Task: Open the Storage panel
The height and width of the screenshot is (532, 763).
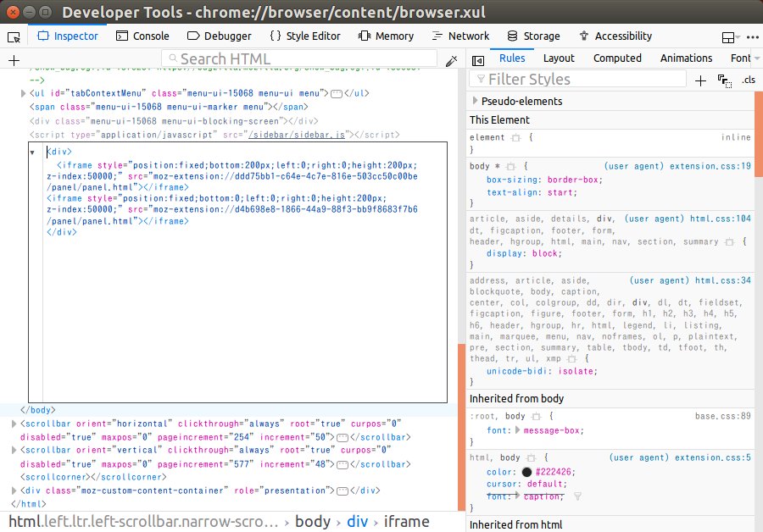Action: [534, 36]
